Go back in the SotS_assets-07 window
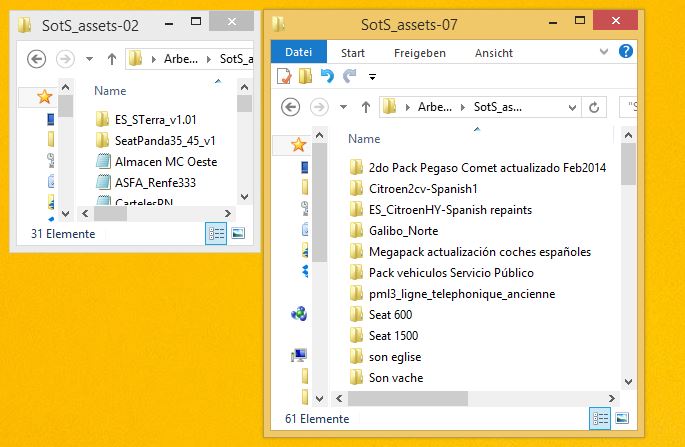 [x=291, y=107]
